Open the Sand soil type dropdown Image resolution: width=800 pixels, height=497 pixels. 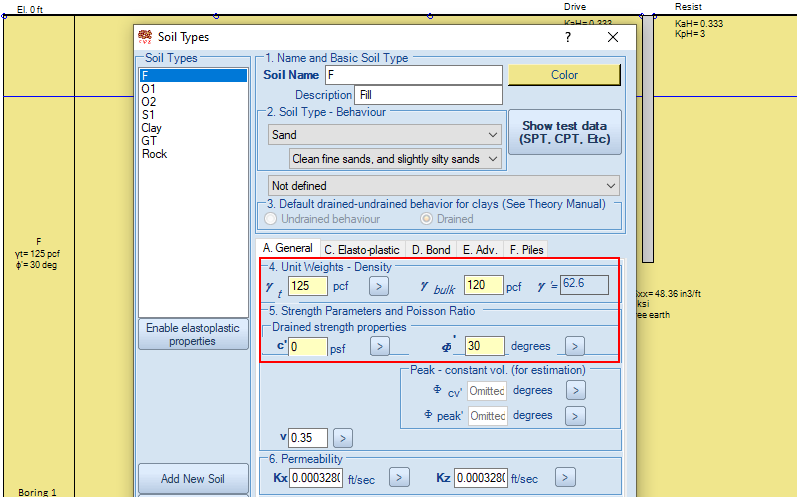[385, 135]
